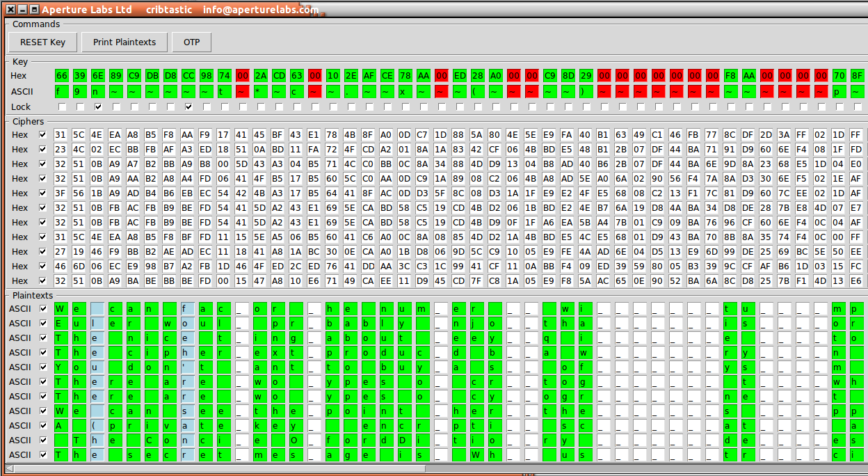868x476 pixels.
Task: Open the OTP command button
Action: click(x=191, y=42)
